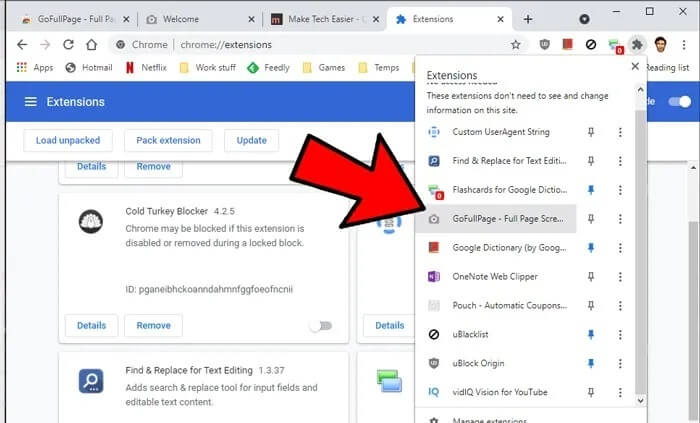Pin Pouch Automatic Coupons extension

591,306
